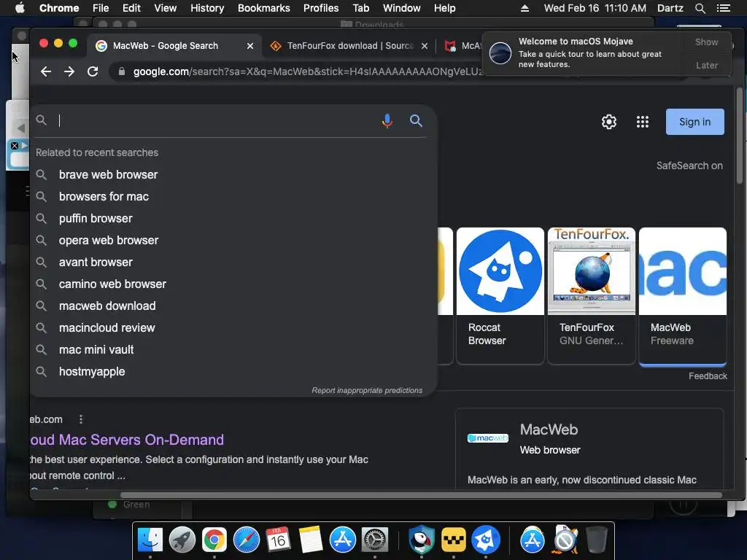The height and width of the screenshot is (560, 747).
Task: Open Notes from the Dock
Action: click(x=311, y=540)
